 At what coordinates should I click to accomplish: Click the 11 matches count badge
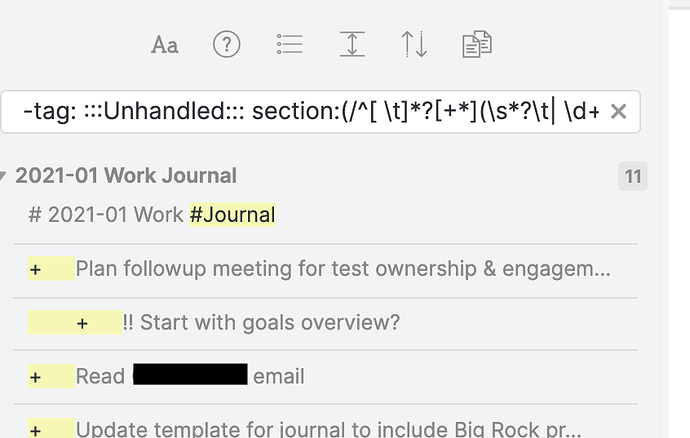(632, 177)
